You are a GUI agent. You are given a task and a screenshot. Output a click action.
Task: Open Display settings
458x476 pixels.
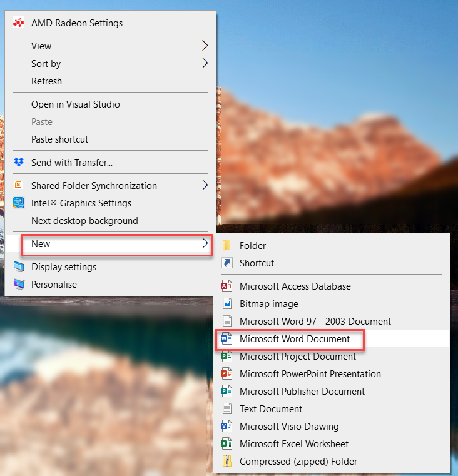click(x=110, y=267)
